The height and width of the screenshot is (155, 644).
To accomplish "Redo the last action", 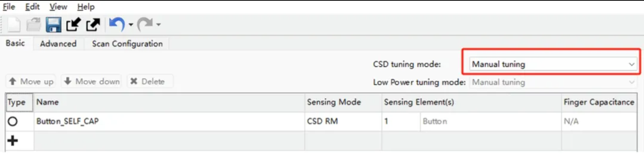I will (x=145, y=25).
